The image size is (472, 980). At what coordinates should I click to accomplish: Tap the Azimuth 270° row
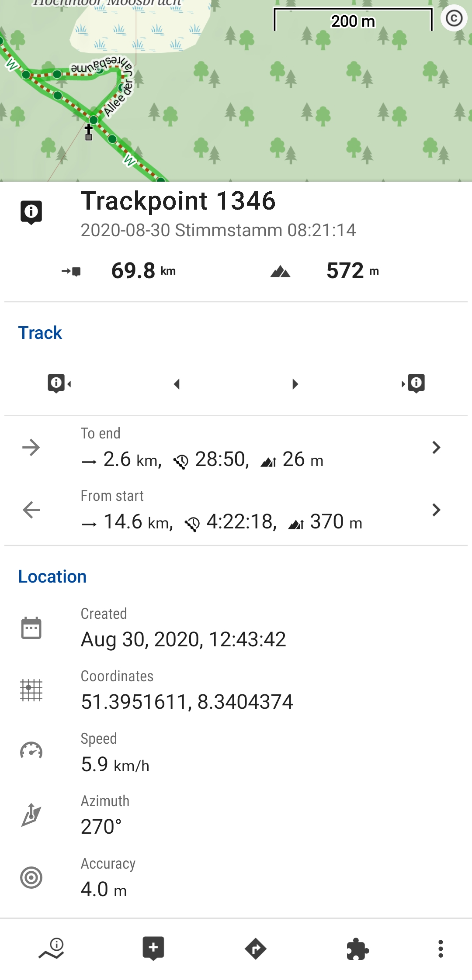101,827
